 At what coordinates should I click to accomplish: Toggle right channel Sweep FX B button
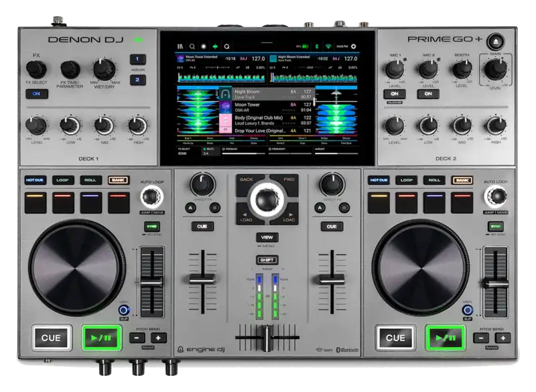point(344,208)
